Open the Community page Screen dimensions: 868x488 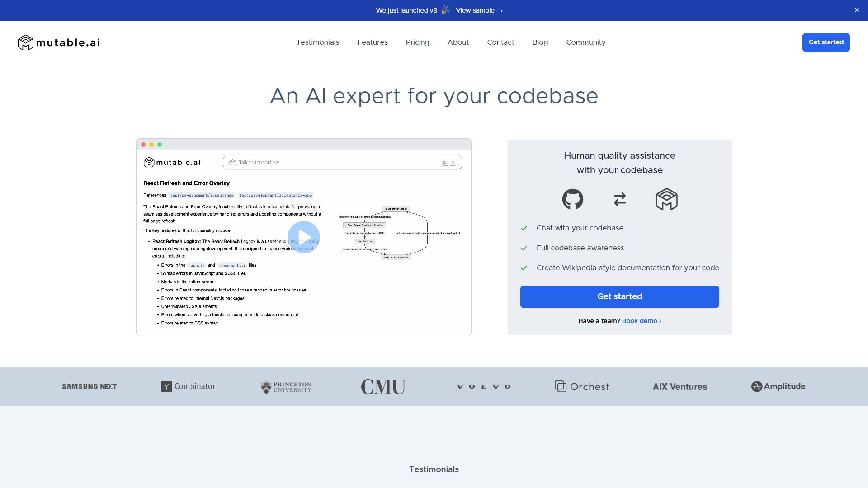click(586, 42)
